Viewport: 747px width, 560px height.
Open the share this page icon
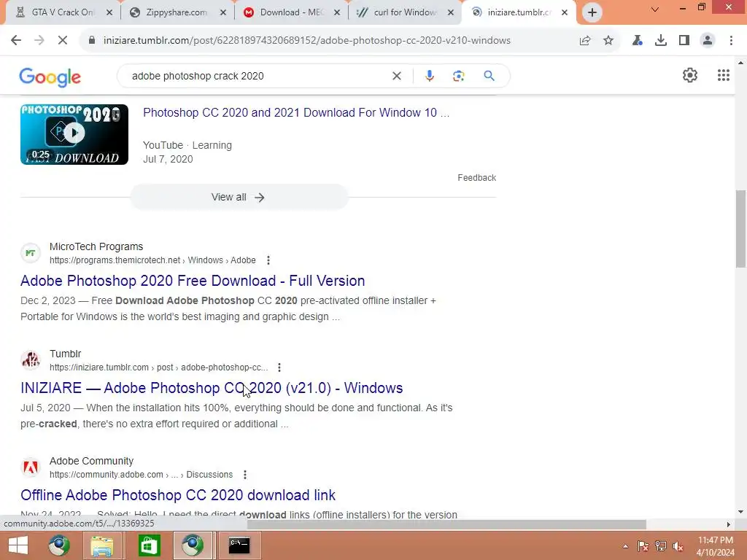point(585,41)
